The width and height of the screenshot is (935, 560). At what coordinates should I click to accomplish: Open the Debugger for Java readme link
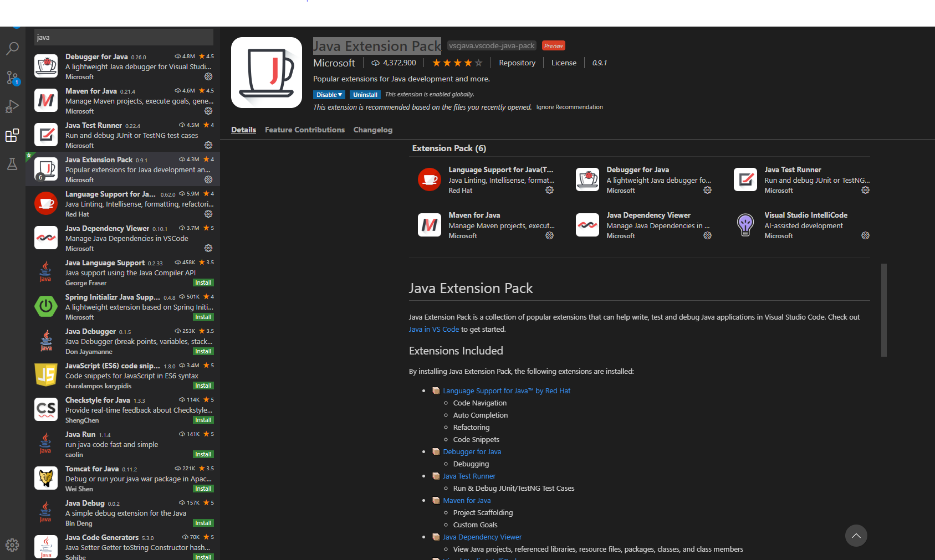pyautogui.click(x=472, y=451)
